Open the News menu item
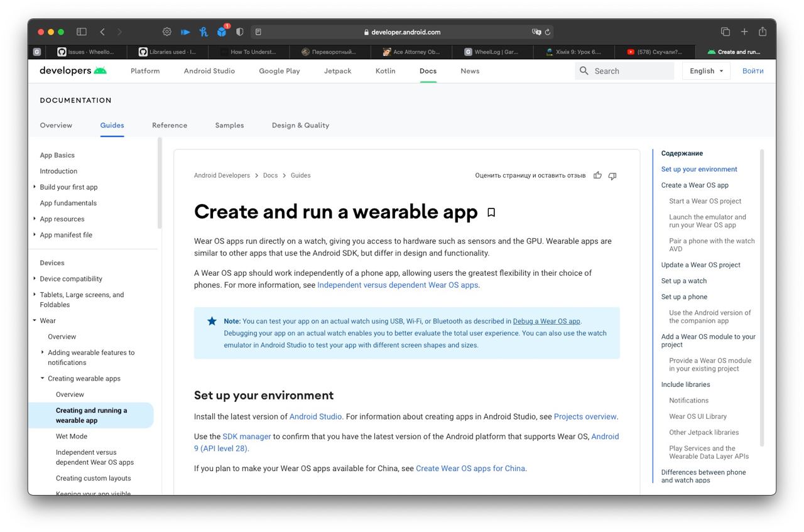The height and width of the screenshot is (532, 804). point(470,71)
